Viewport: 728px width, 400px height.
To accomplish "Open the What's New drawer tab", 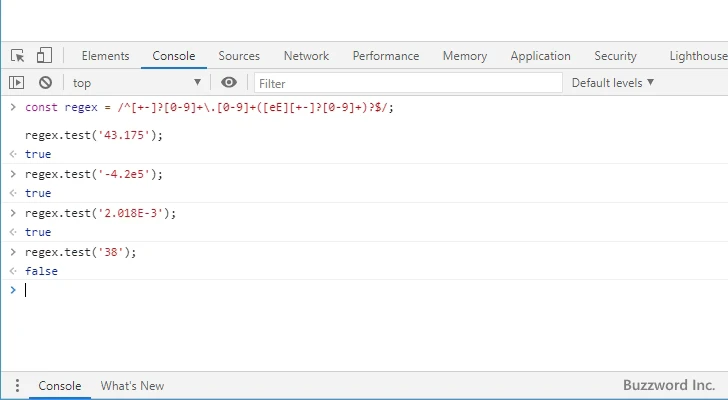I will 132,386.
